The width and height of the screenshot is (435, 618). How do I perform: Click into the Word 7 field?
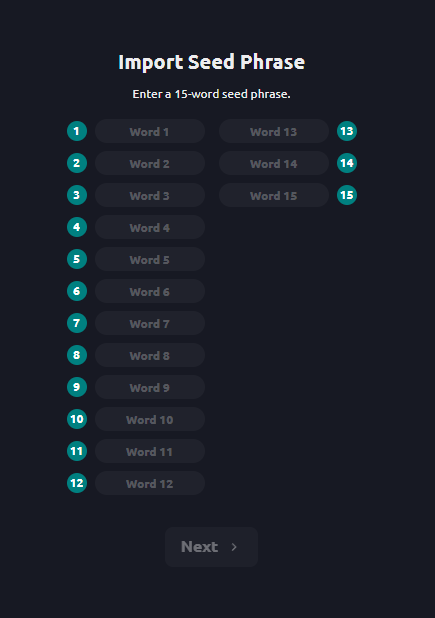(150, 323)
